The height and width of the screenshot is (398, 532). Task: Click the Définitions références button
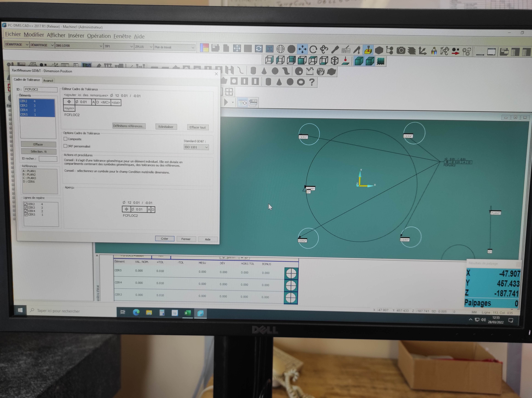129,126
